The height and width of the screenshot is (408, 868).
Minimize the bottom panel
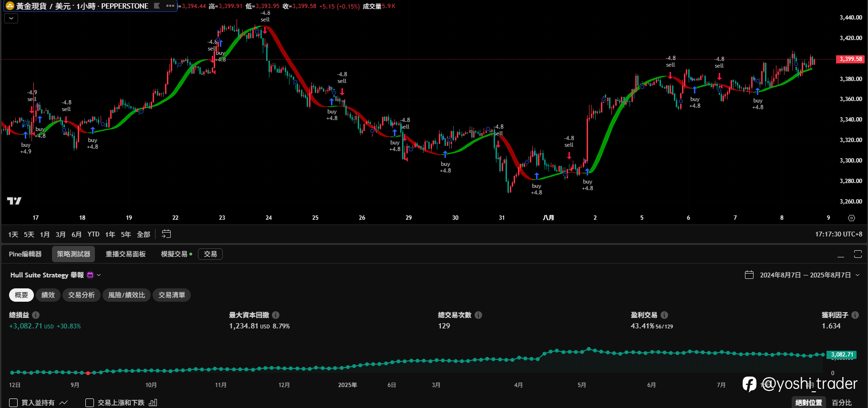coord(841,254)
